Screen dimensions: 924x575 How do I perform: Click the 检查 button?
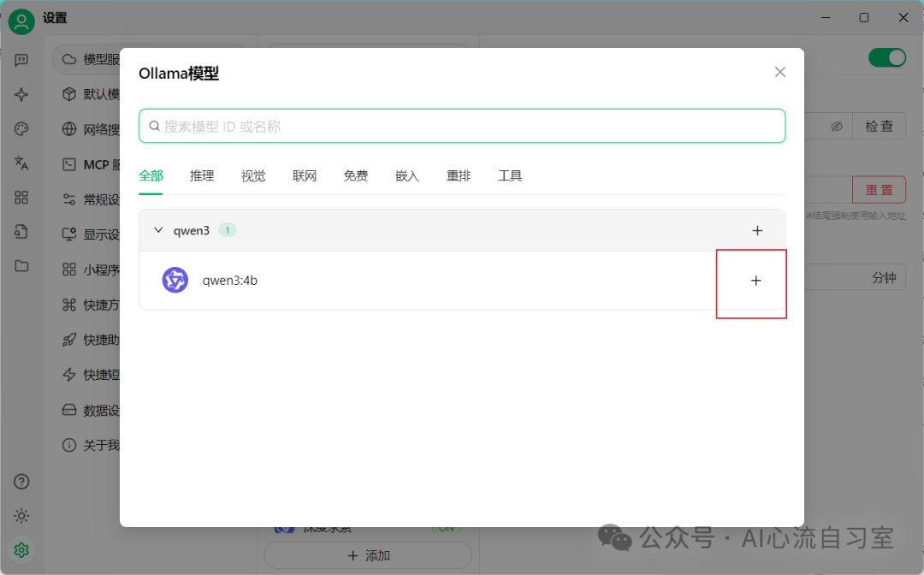[x=880, y=126]
